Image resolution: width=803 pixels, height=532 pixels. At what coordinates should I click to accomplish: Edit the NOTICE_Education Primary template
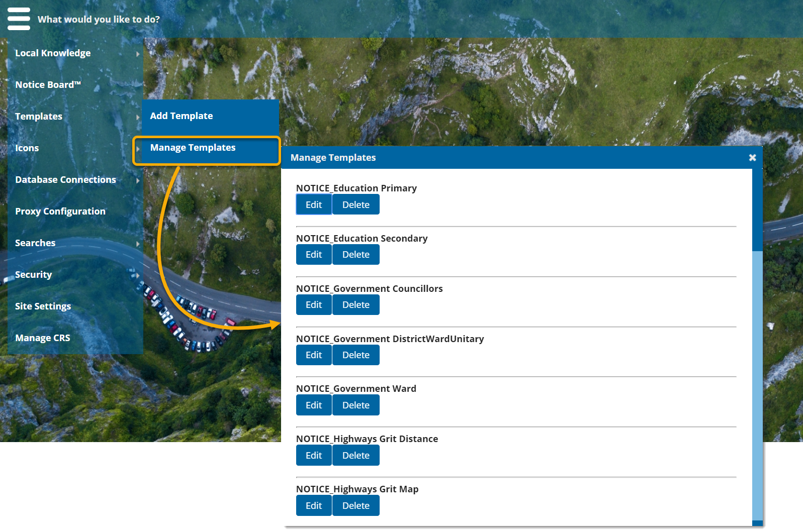coord(314,205)
